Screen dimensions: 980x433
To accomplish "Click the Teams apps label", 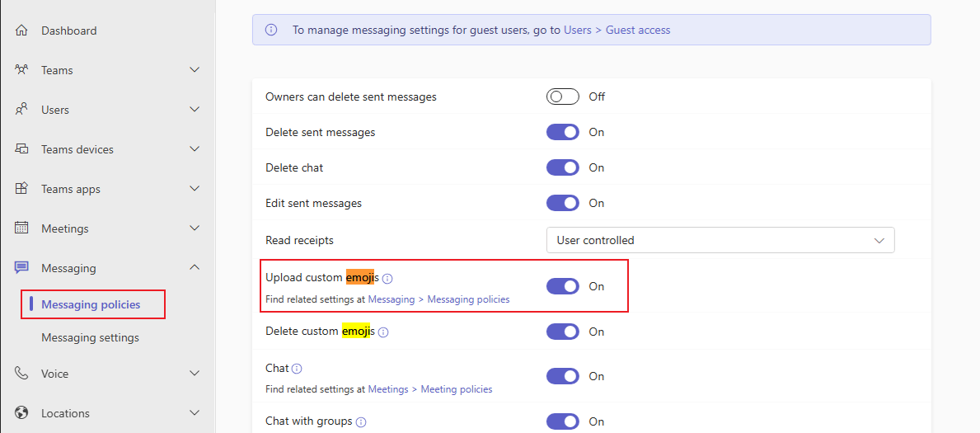I will [x=71, y=189].
